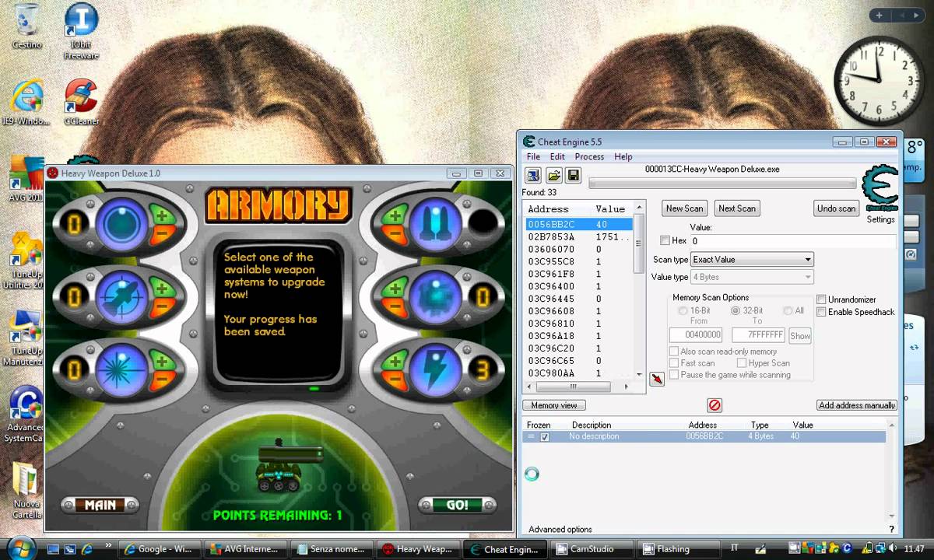Upgrade the laser weapon with plus

(162, 361)
